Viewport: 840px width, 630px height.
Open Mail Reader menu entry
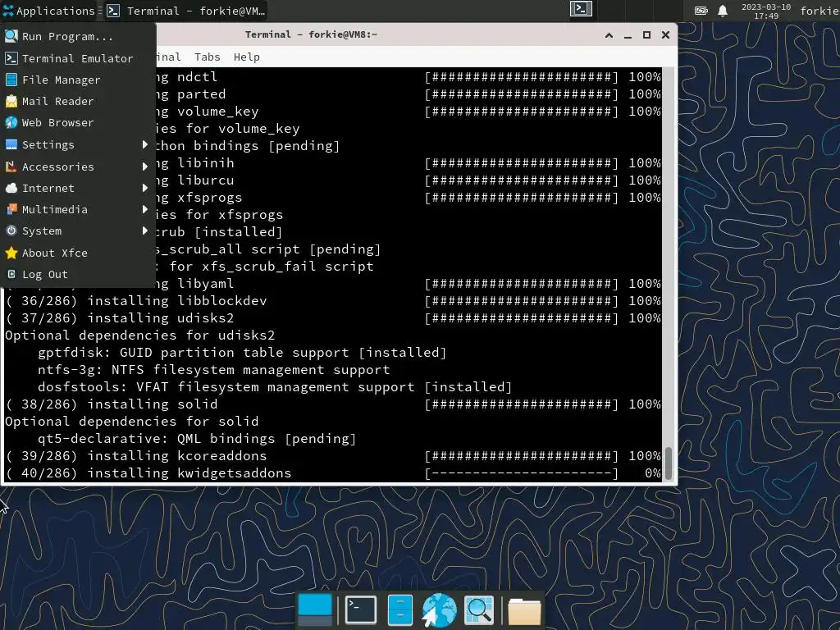78,101
